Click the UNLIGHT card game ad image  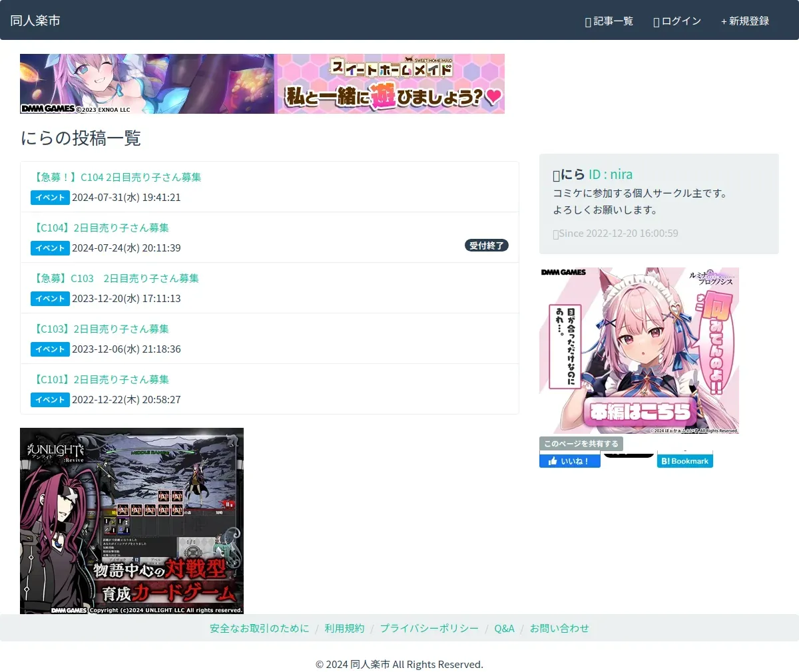132,521
